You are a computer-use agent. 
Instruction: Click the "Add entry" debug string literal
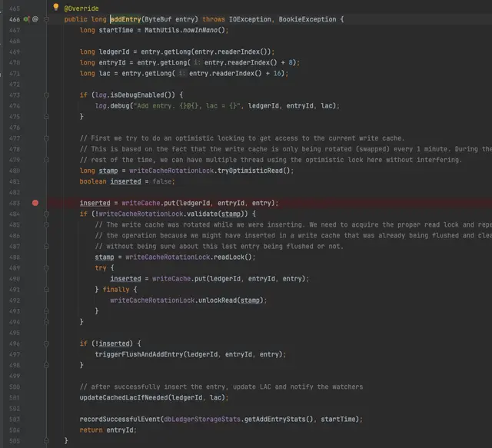pos(188,106)
